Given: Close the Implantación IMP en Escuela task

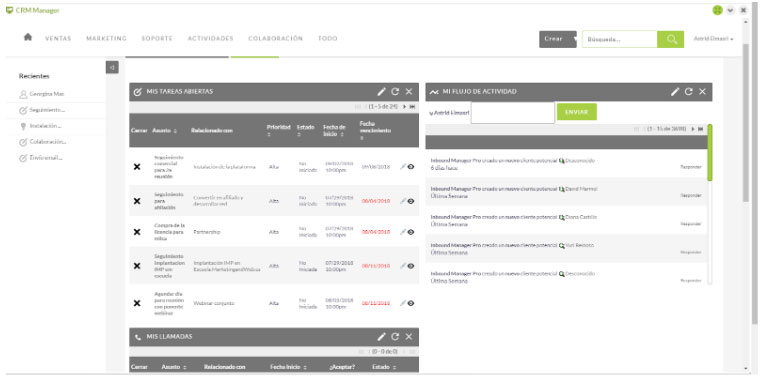Looking at the screenshot, I should [x=137, y=266].
